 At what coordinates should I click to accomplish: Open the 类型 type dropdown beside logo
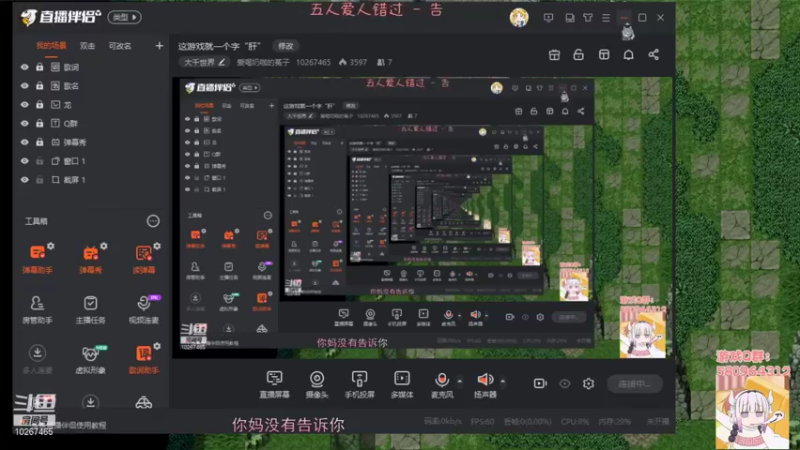124,17
